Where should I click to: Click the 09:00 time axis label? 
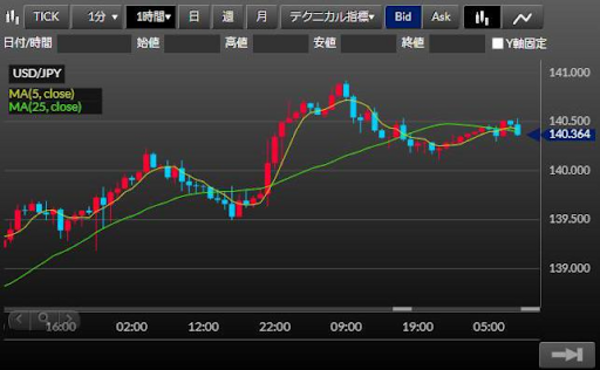click(346, 327)
